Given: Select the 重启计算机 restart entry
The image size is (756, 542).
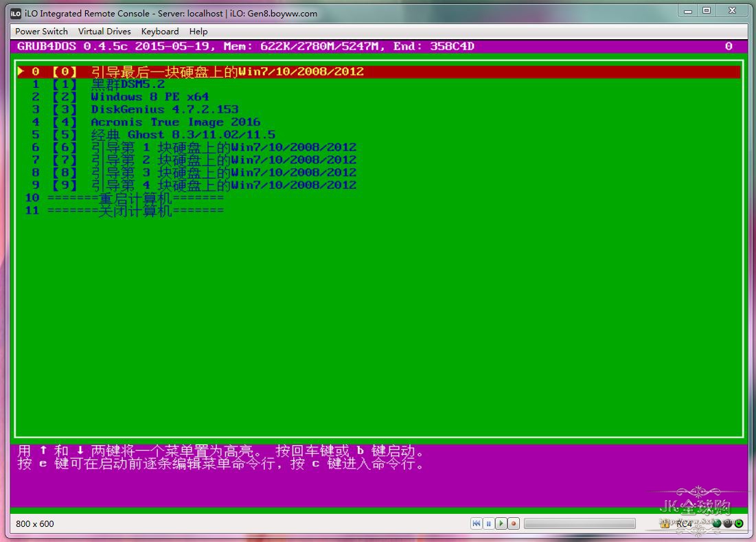Looking at the screenshot, I should [135, 198].
